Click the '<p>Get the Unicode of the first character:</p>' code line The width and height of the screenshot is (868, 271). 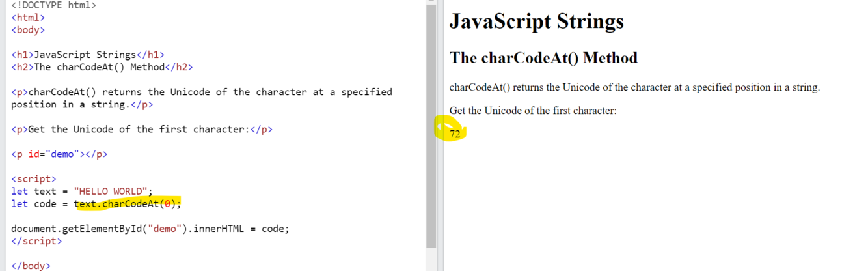point(142,129)
